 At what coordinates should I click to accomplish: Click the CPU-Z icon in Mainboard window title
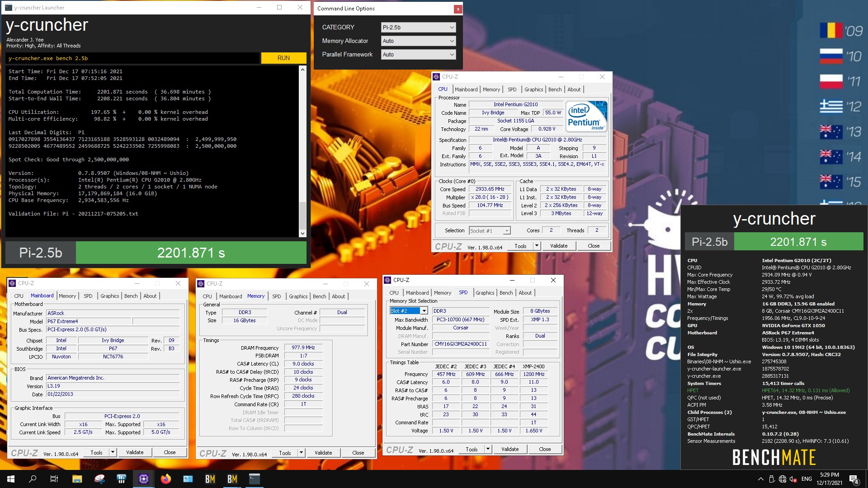coord(12,283)
